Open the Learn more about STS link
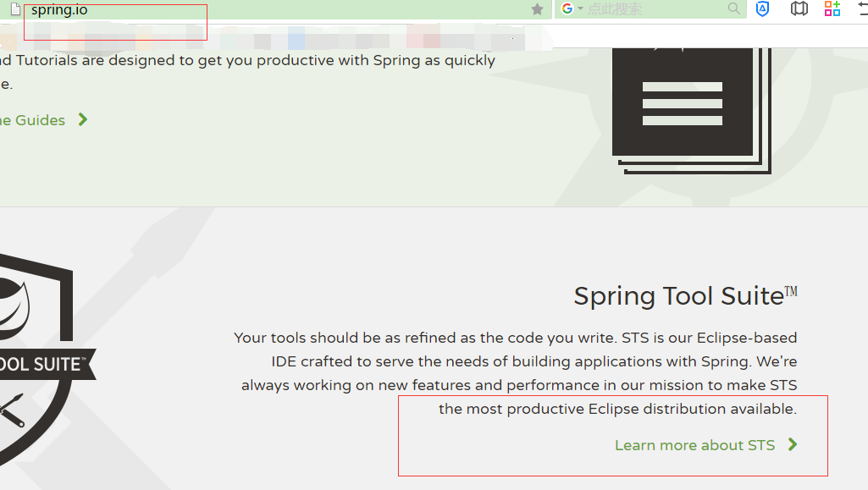The height and width of the screenshot is (490, 868). tap(694, 445)
